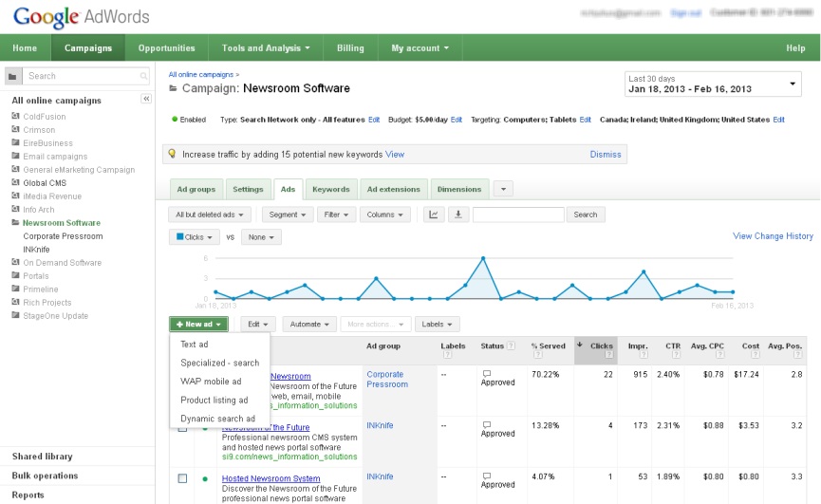Switch to the Ad groups tab
This screenshot has width=821, height=504.
coord(196,190)
